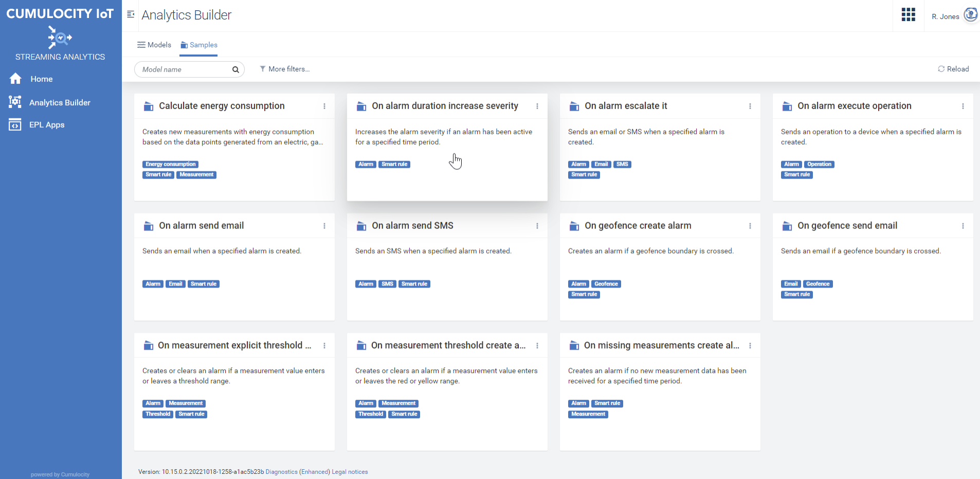Open Analytics Builder sidebar item
The image size is (980, 479).
pos(61,102)
